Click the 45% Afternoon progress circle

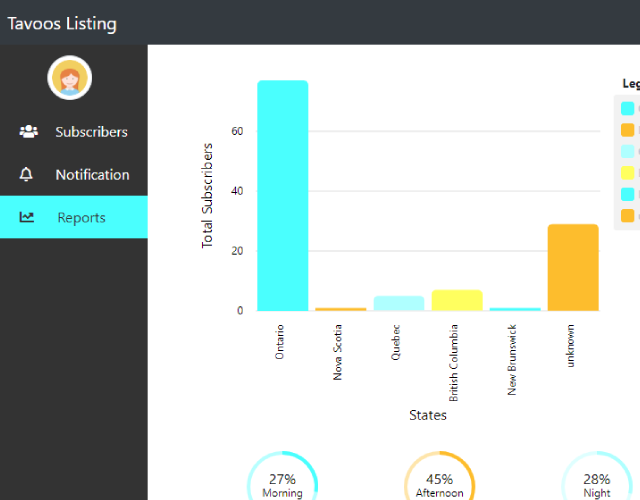click(439, 483)
